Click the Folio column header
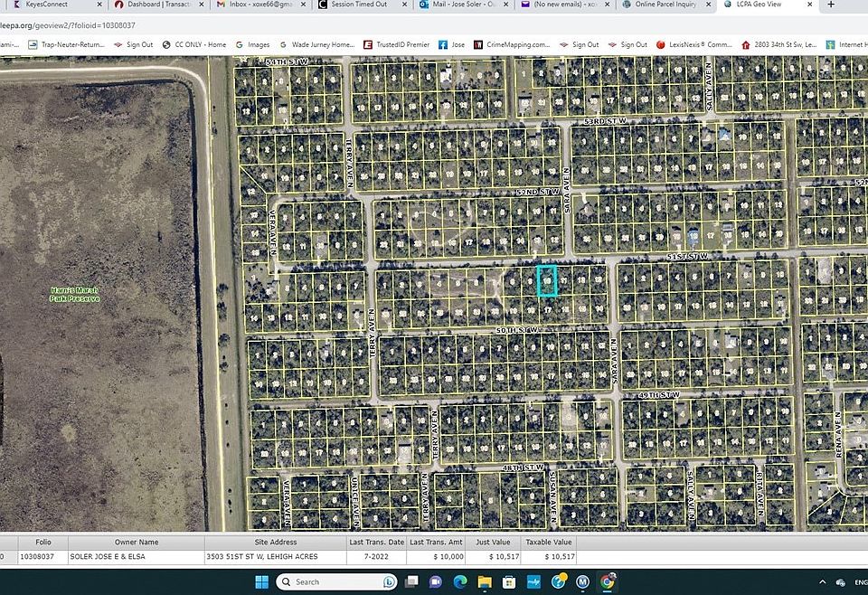 (43, 543)
